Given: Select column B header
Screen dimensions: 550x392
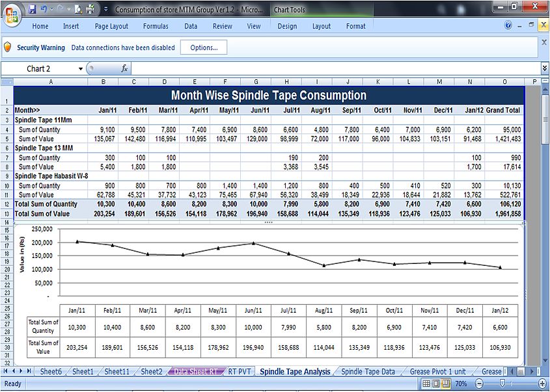Looking at the screenshot, I should click(x=103, y=82).
